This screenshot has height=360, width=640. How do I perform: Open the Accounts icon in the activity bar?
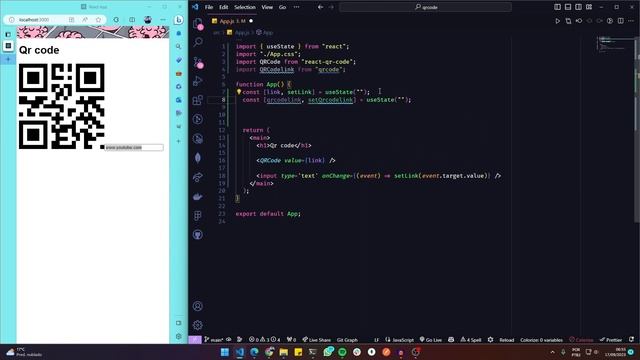[198, 306]
